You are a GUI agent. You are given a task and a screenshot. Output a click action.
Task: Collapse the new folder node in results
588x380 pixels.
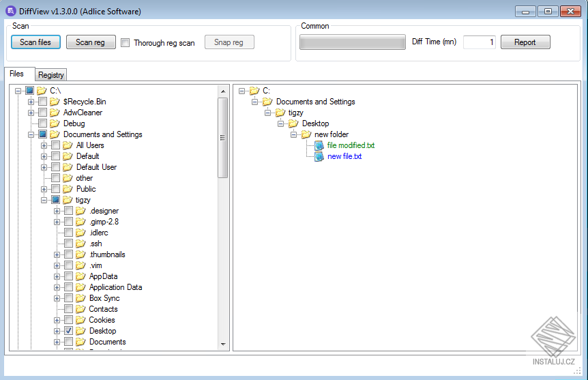click(294, 134)
